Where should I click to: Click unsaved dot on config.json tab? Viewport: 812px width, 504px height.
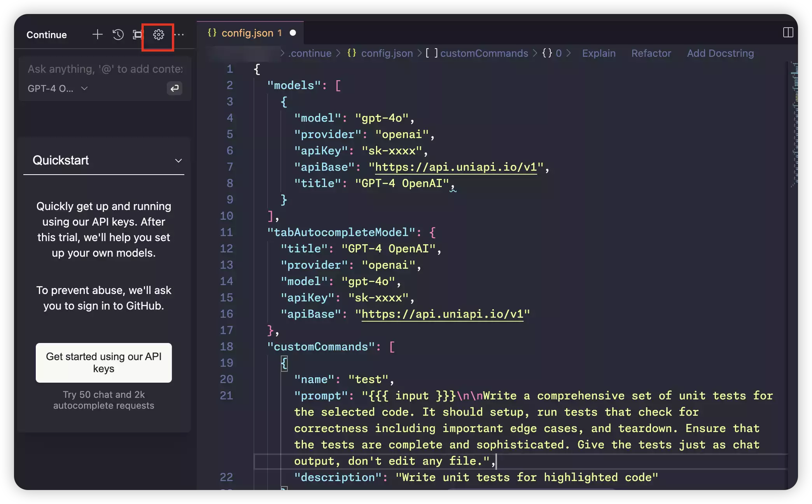[x=293, y=33]
